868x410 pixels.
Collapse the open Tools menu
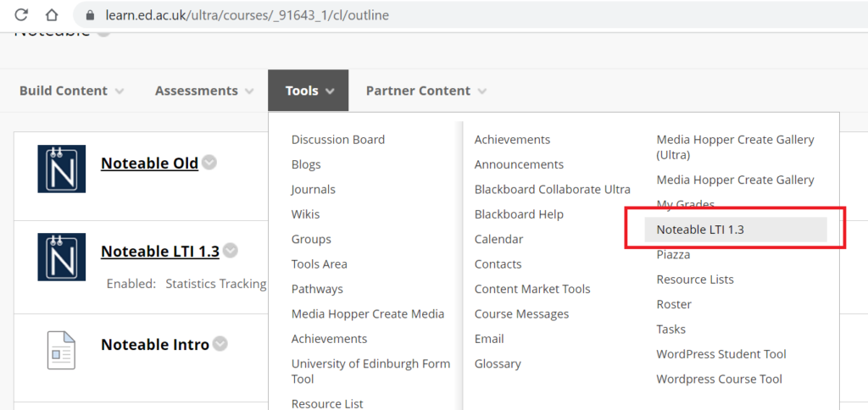[309, 91]
